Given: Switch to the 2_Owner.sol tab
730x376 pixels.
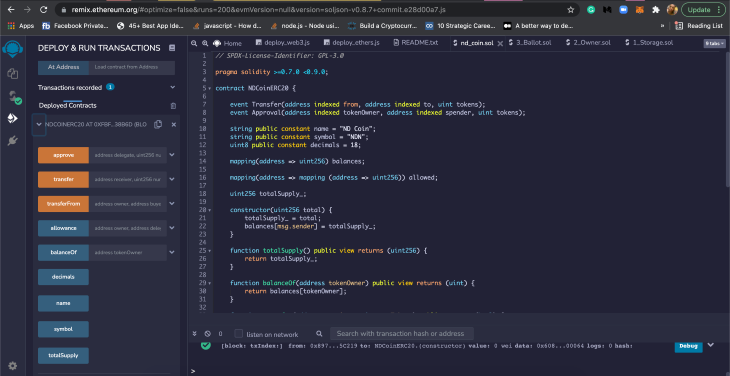Looking at the screenshot, I should pyautogui.click(x=588, y=43).
